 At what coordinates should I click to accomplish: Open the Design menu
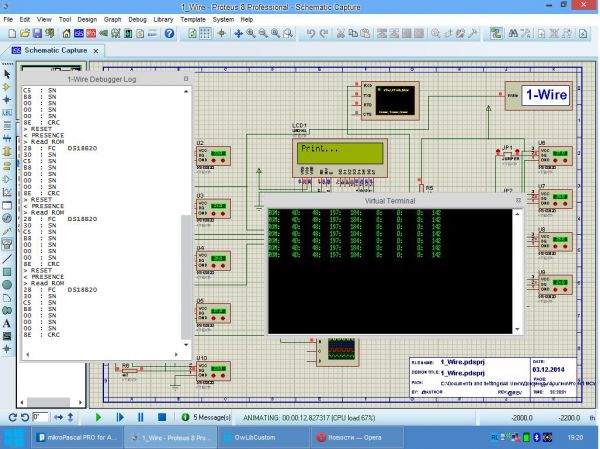(x=87, y=19)
